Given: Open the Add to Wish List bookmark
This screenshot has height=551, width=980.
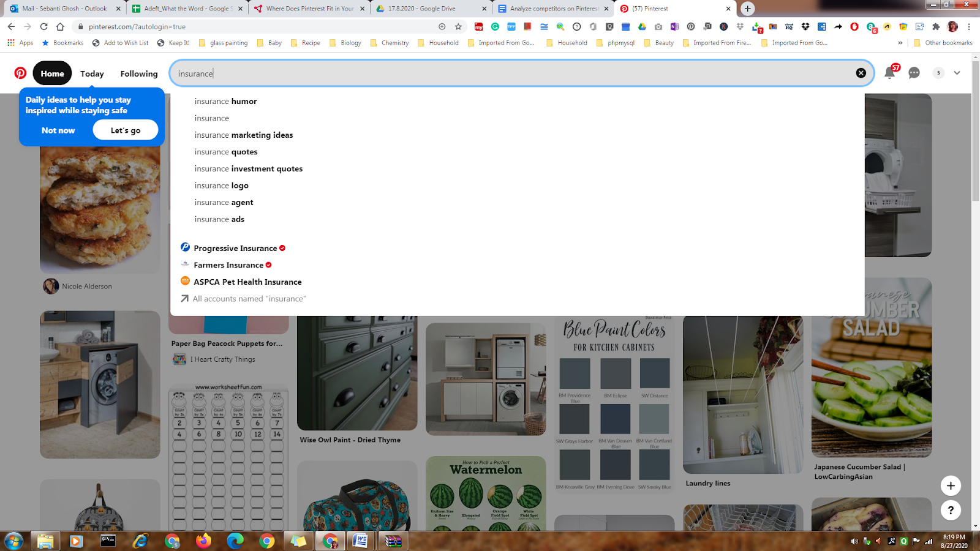Looking at the screenshot, I should [121, 43].
